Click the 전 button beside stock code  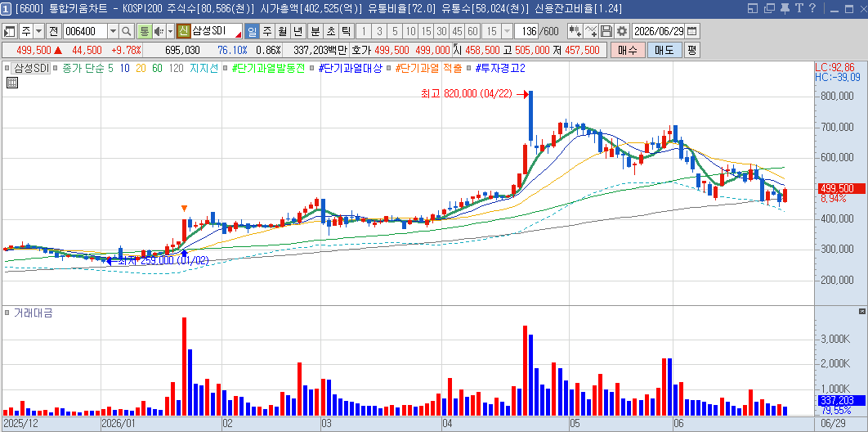53,31
